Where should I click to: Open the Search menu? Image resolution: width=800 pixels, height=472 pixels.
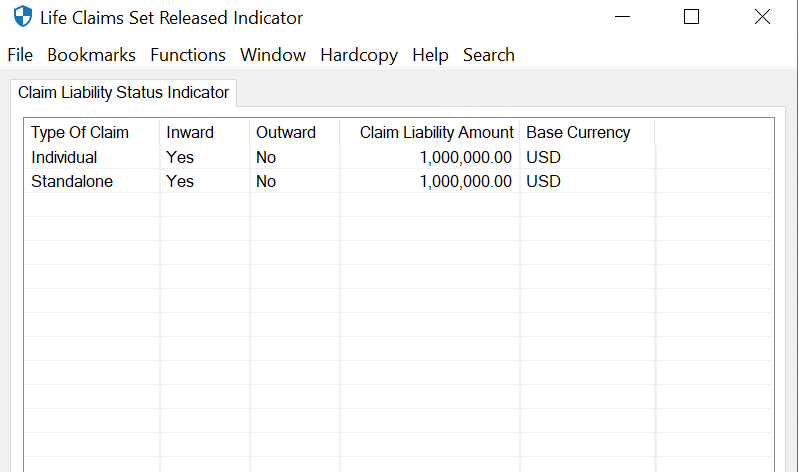click(x=489, y=55)
